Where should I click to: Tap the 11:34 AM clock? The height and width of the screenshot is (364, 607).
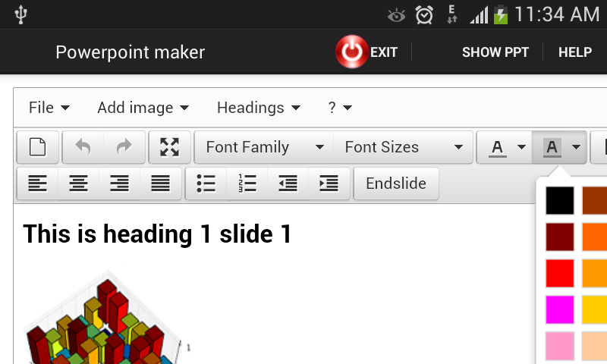[557, 15]
